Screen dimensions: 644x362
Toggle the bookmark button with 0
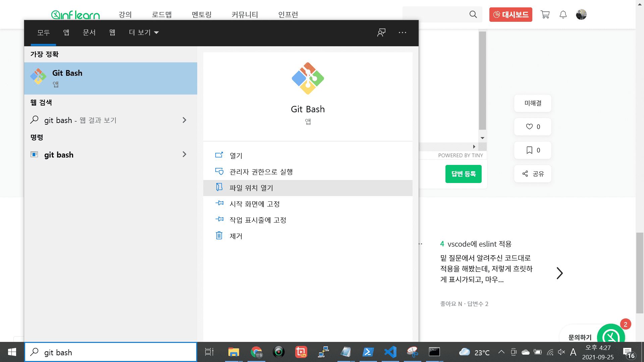click(533, 150)
